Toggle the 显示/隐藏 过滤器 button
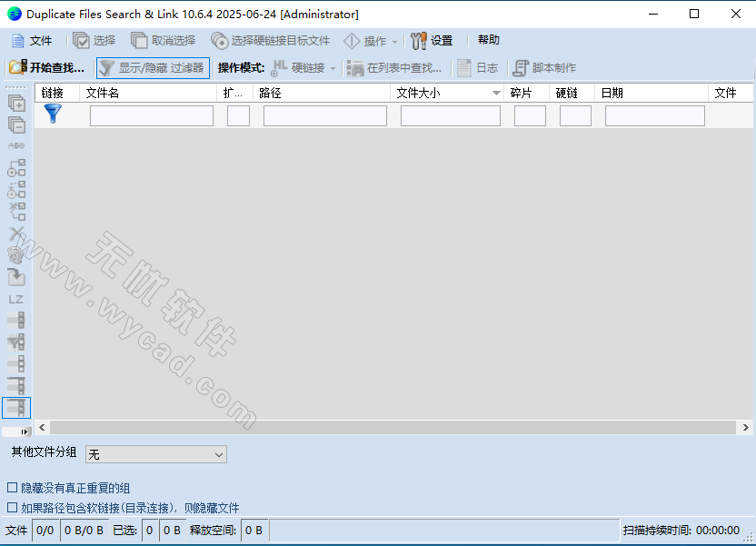The height and width of the screenshot is (546, 756). point(152,67)
